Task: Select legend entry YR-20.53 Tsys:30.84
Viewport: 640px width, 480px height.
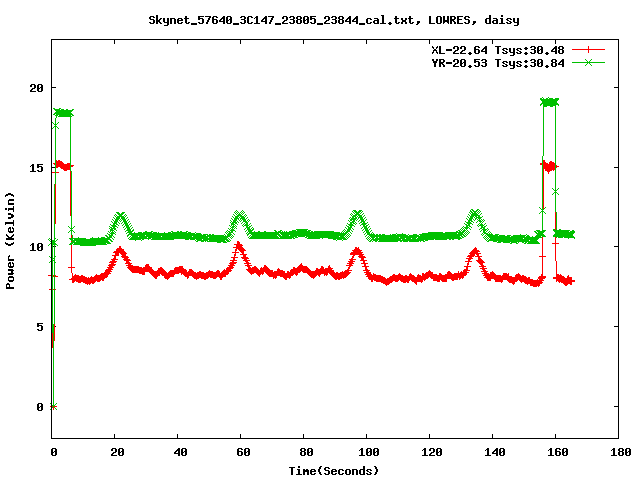Action: pyautogui.click(x=498, y=63)
